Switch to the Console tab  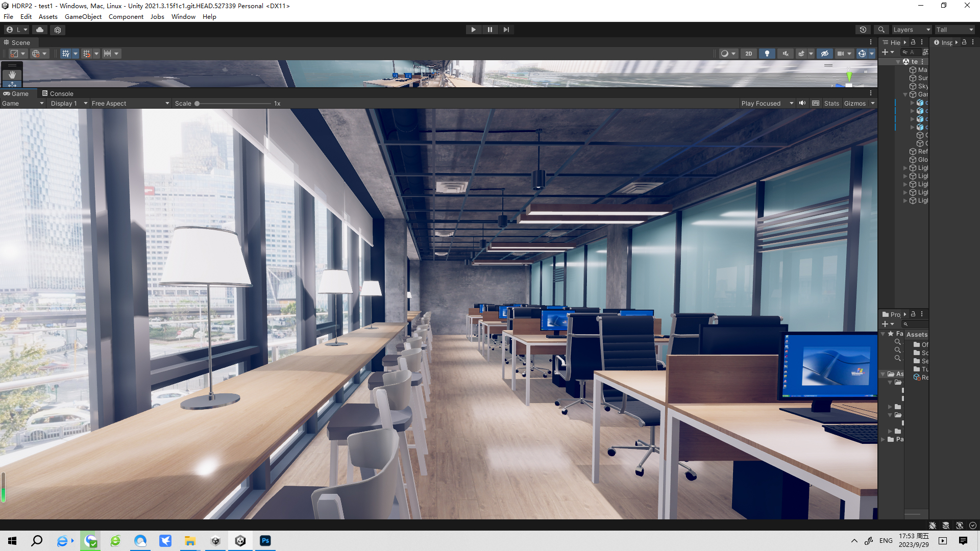pos(58,93)
